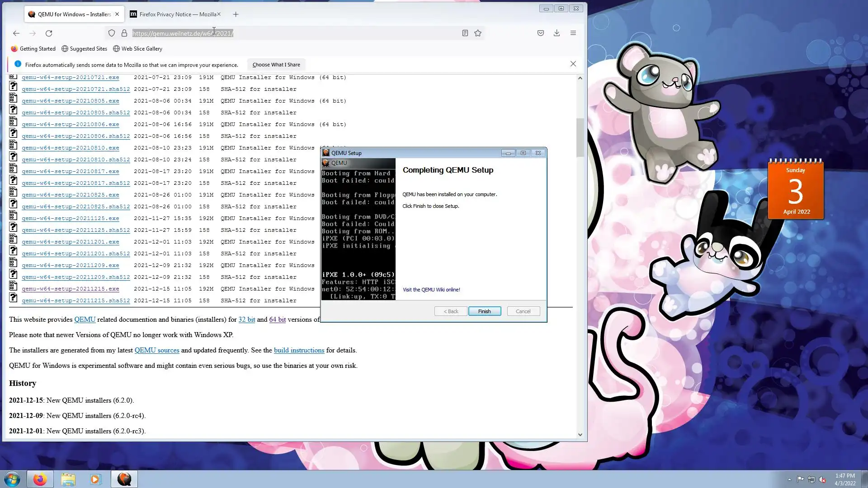Screen dimensions: 868x488
Task: Bookmark this page with star icon
Action: [x=478, y=33]
